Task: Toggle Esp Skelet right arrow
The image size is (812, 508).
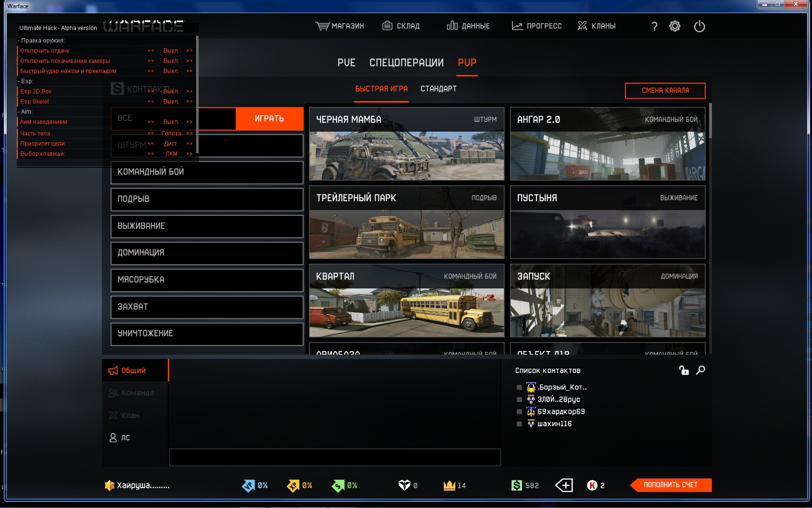Action: 189,102
